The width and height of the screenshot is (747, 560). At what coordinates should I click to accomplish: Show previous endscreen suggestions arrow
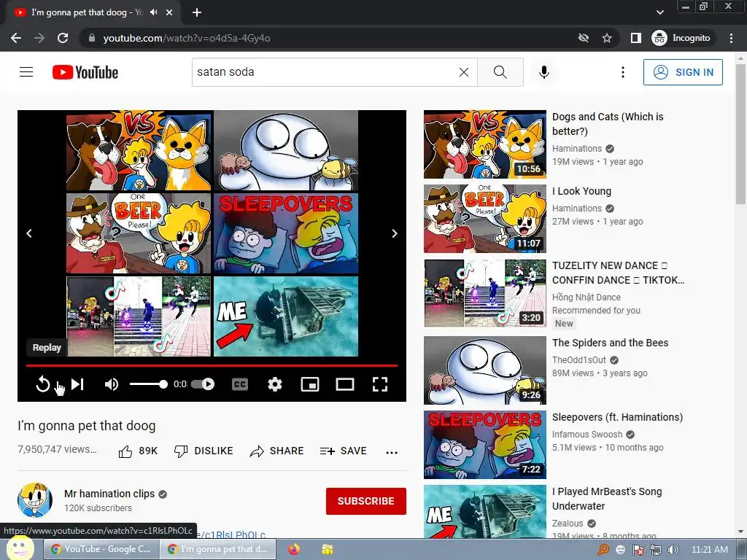[29, 233]
